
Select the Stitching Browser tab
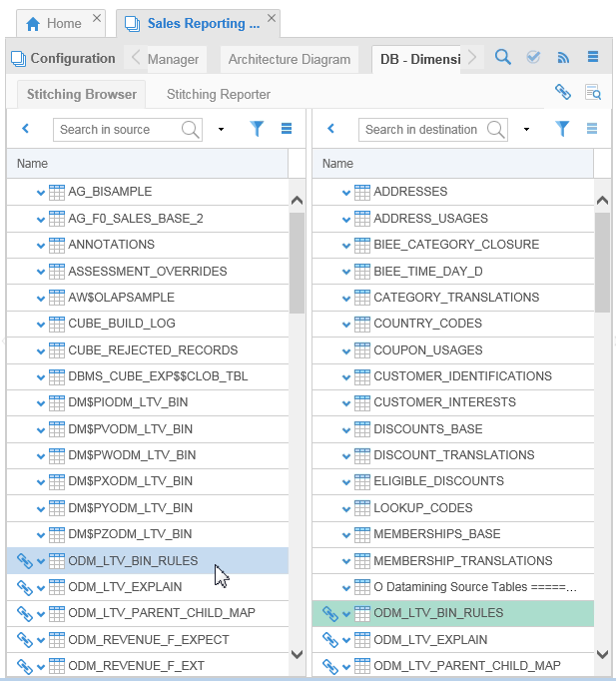pyautogui.click(x=82, y=94)
